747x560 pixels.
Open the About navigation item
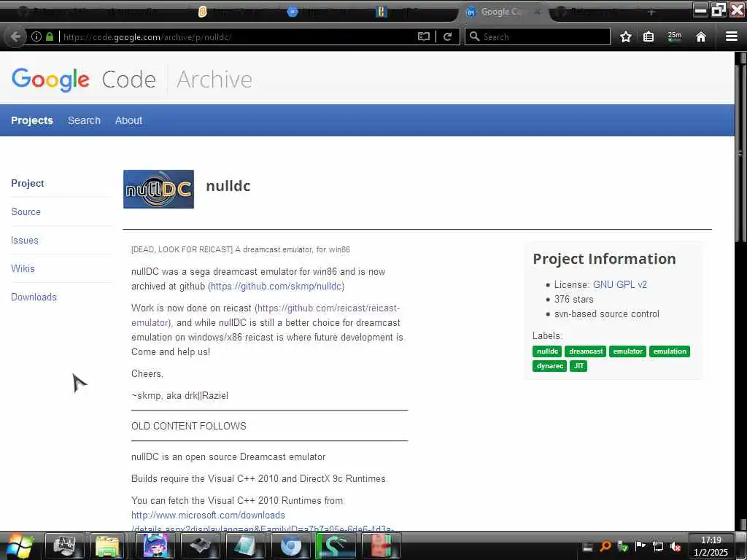[128, 120]
